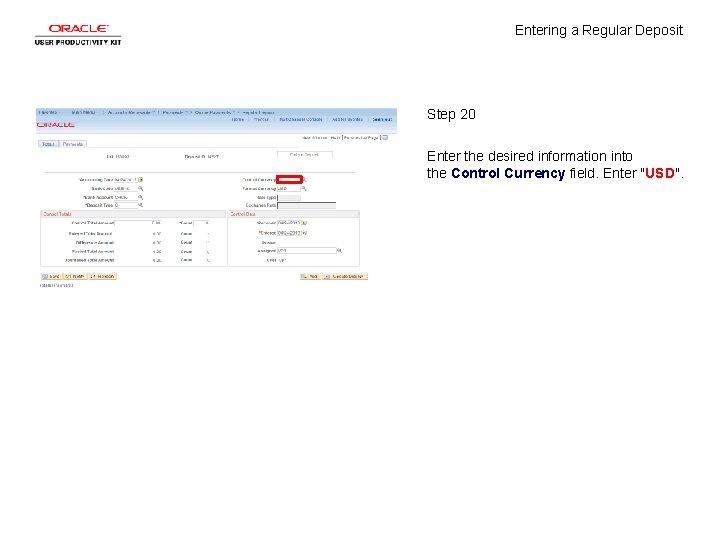Open the Received date calendar icon
Screen dimensions: 720x540
click(x=304, y=223)
